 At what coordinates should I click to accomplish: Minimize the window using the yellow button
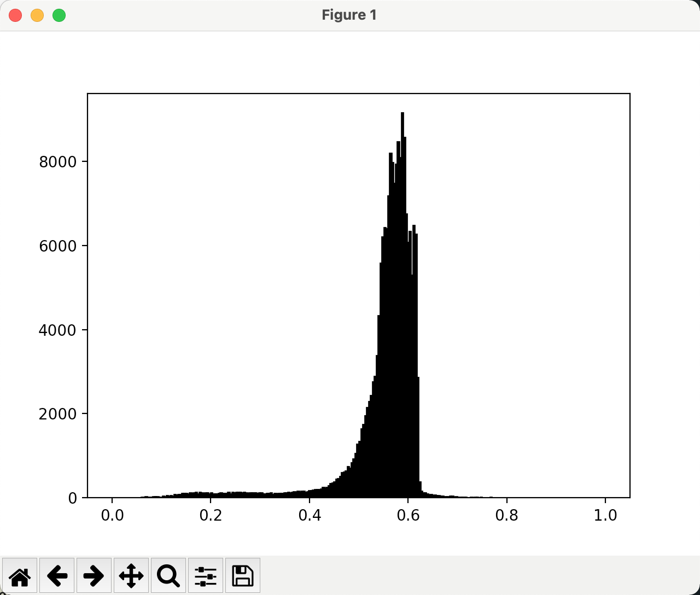pyautogui.click(x=37, y=15)
